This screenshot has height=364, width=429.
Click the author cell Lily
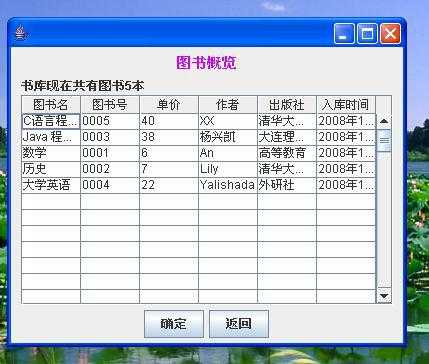click(x=228, y=169)
